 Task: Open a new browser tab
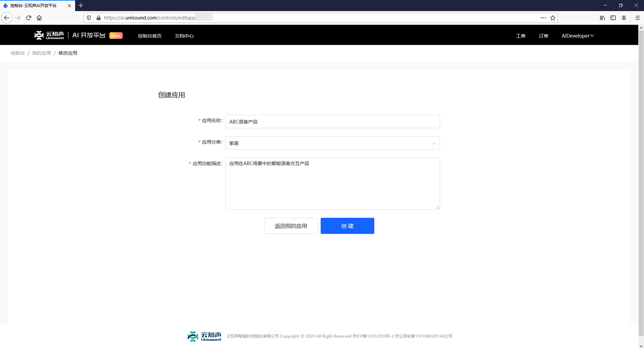coord(81,5)
